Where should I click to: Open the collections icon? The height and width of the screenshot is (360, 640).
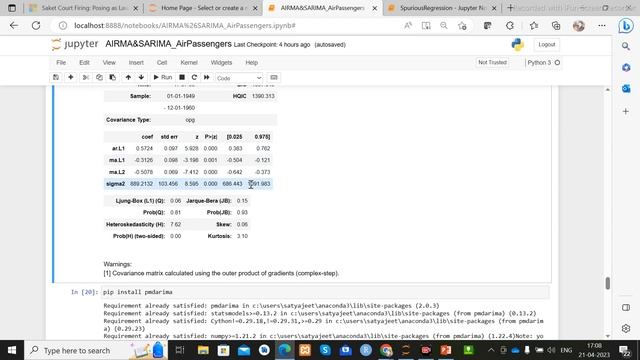[x=556, y=25]
